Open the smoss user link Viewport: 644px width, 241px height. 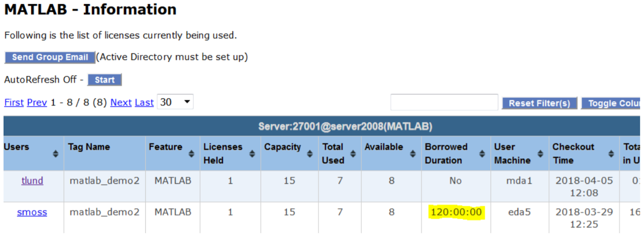pos(32,212)
